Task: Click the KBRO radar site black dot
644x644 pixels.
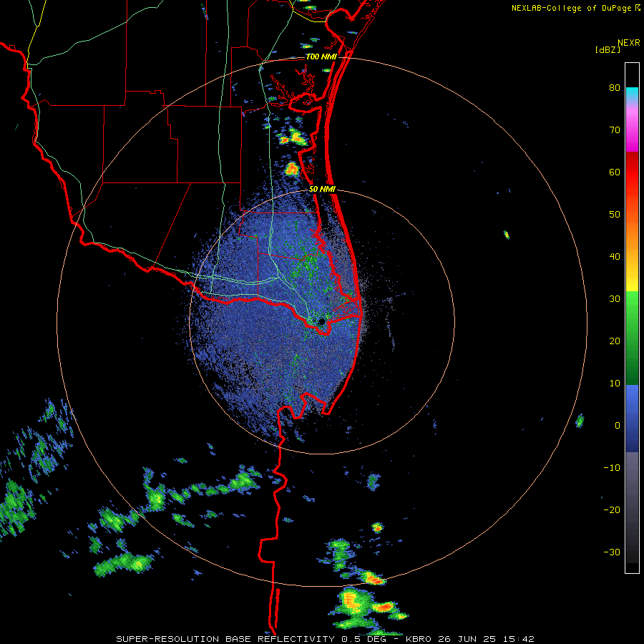Action: pyautogui.click(x=322, y=321)
